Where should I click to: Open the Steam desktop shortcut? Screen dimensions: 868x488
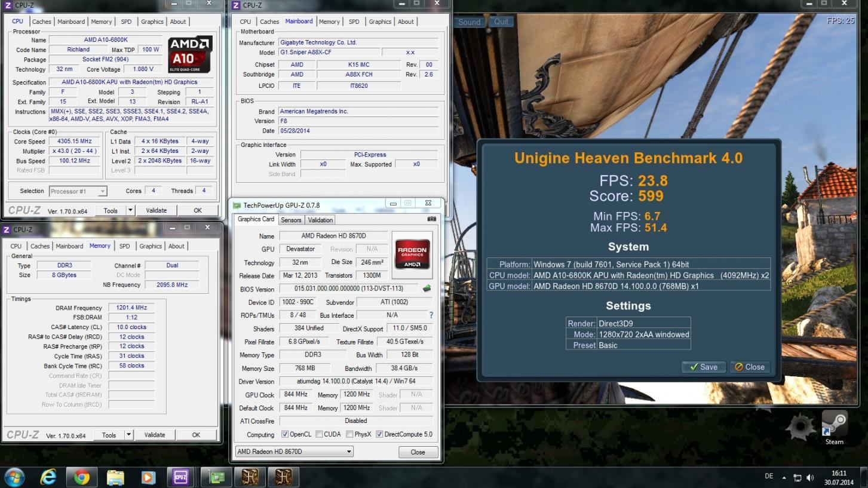click(835, 428)
